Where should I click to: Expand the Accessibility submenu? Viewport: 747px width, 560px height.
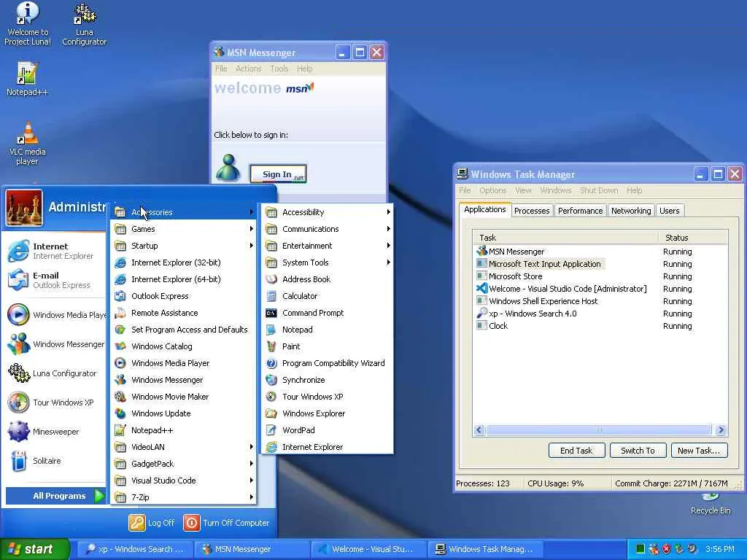[x=325, y=212]
